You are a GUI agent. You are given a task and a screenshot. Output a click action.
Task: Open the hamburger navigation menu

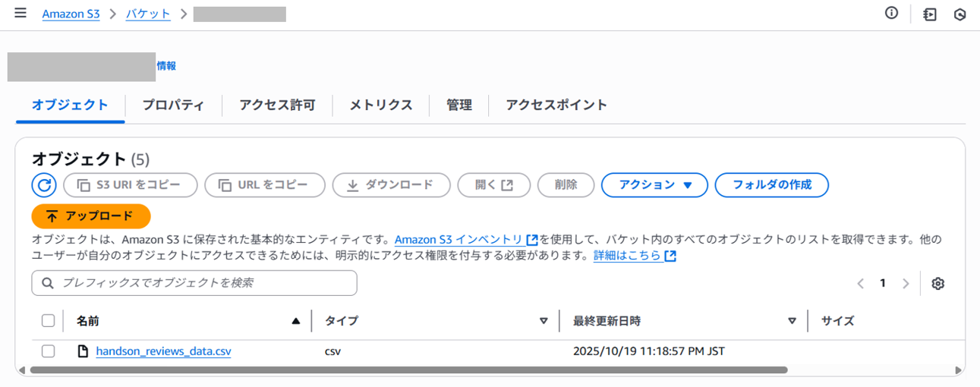tap(20, 14)
